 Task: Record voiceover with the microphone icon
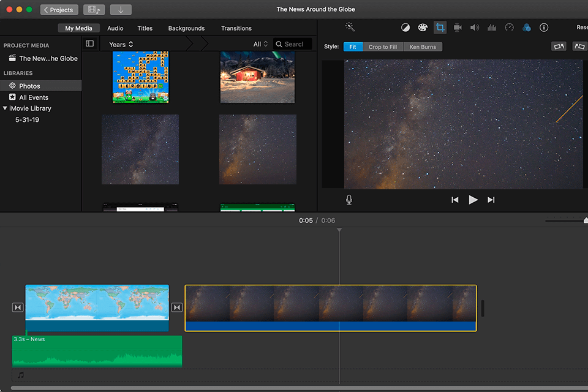coord(349,200)
